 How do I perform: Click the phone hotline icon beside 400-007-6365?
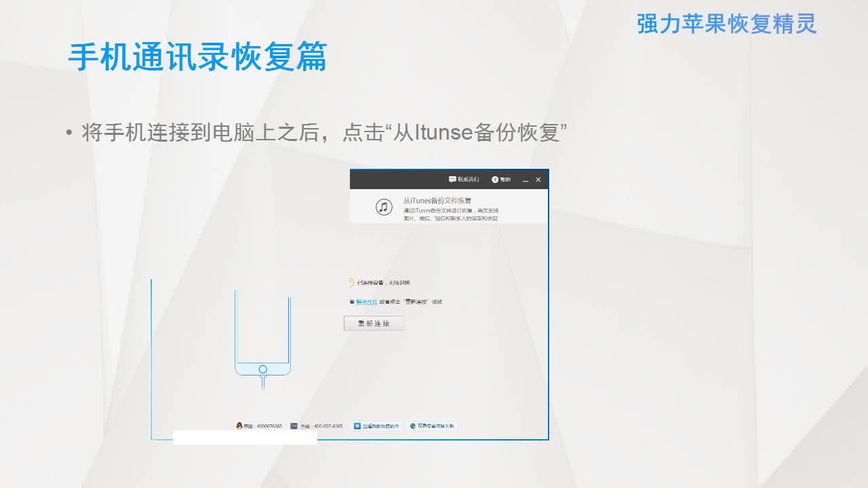tap(294, 425)
